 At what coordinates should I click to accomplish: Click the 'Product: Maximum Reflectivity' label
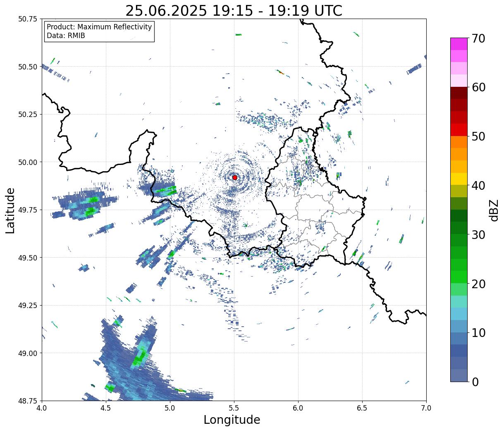(99, 27)
